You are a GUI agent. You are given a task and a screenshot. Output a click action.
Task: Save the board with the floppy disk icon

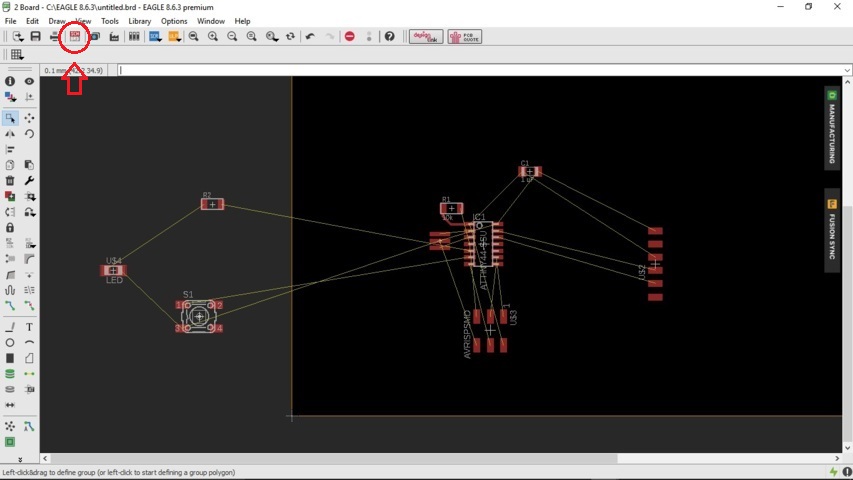[35, 36]
